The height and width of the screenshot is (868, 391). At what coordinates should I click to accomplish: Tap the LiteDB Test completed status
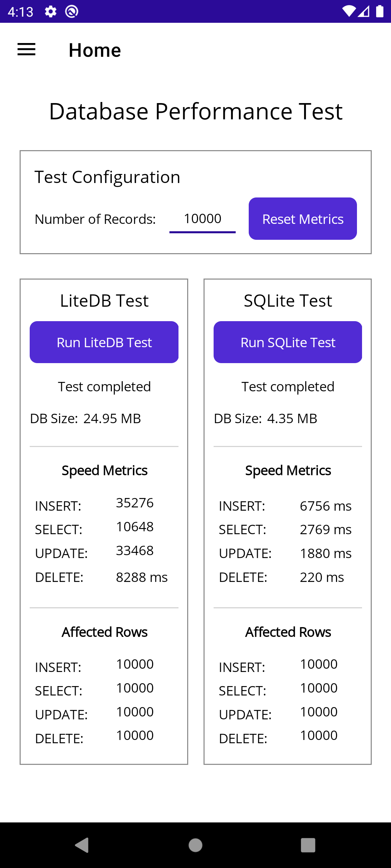tap(104, 387)
